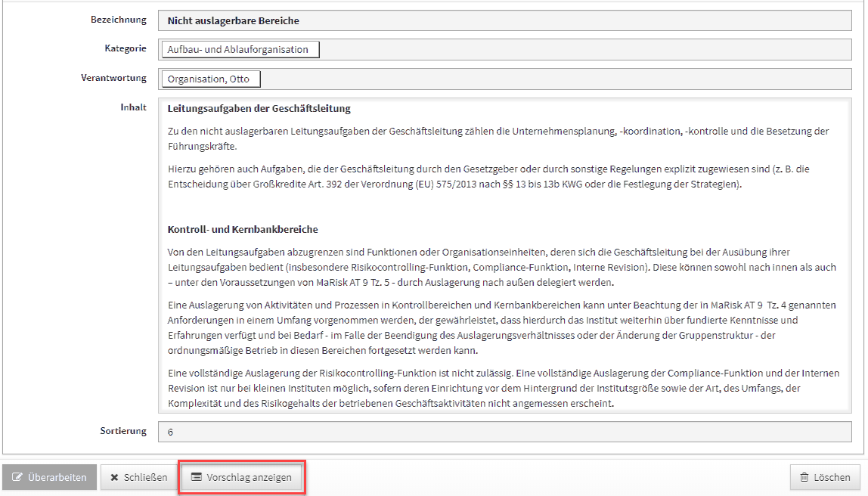The width and height of the screenshot is (868, 496).
Task: Click the Kategorie label
Action: coord(126,48)
